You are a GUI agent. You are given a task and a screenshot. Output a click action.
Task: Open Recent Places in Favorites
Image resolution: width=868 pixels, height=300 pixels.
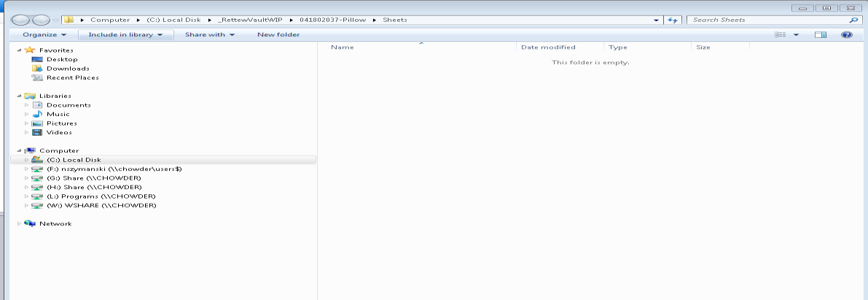tap(73, 77)
